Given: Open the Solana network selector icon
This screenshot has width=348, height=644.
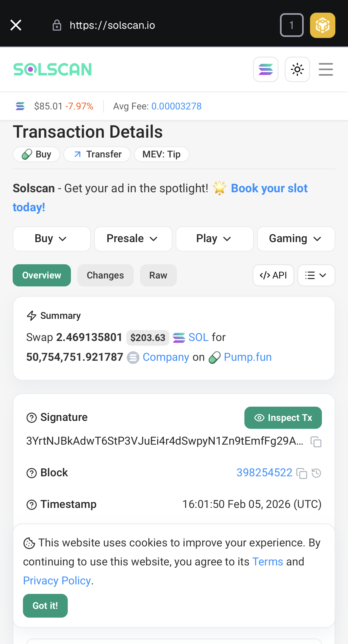Looking at the screenshot, I should point(265,69).
